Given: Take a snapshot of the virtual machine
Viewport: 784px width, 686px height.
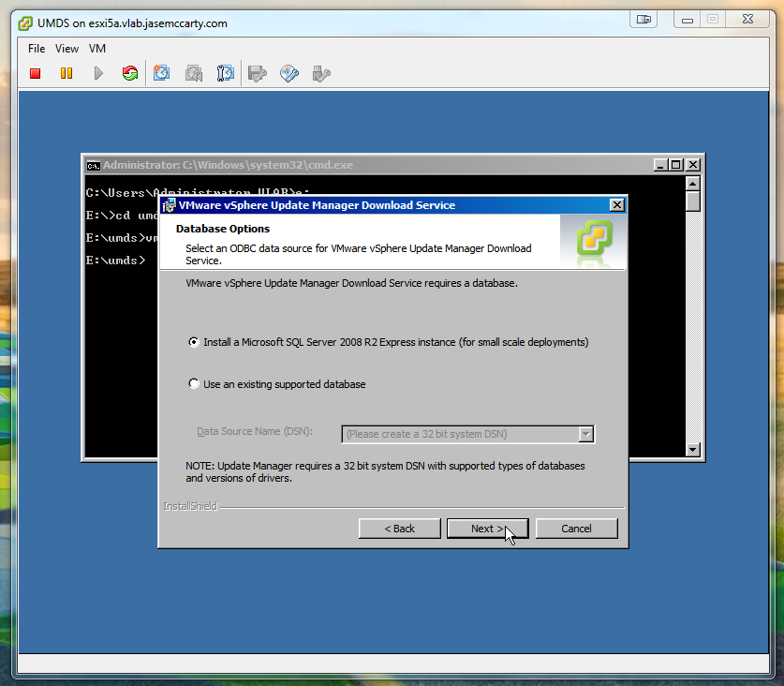Looking at the screenshot, I should (161, 73).
